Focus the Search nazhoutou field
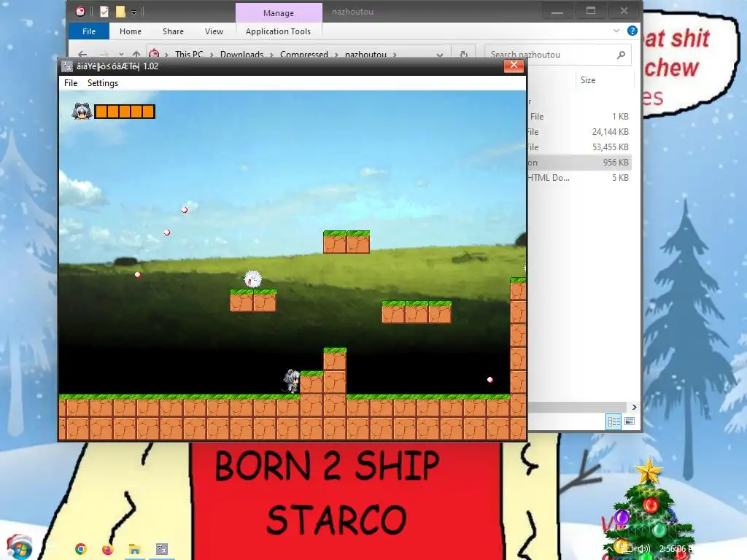Screen dimensions: 747x560 pyautogui.click(x=557, y=54)
